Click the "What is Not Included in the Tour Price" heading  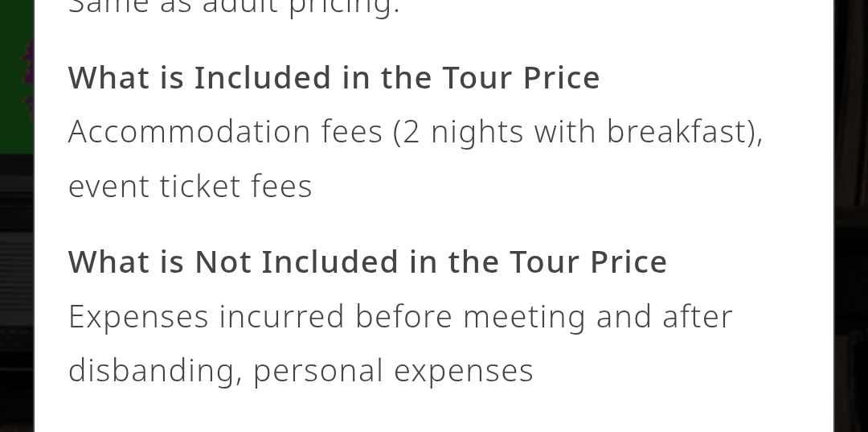point(367,262)
